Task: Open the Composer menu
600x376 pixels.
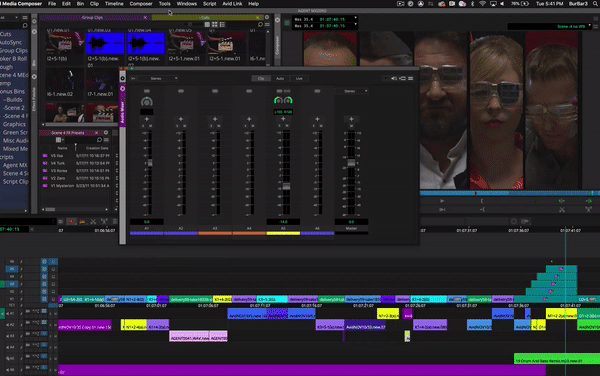Action: pyautogui.click(x=141, y=4)
